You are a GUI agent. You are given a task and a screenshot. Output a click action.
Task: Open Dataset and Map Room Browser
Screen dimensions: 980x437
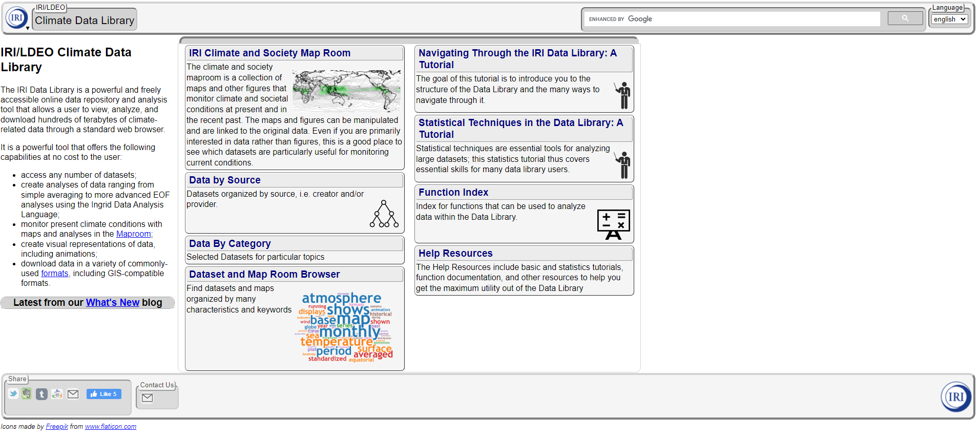[264, 274]
